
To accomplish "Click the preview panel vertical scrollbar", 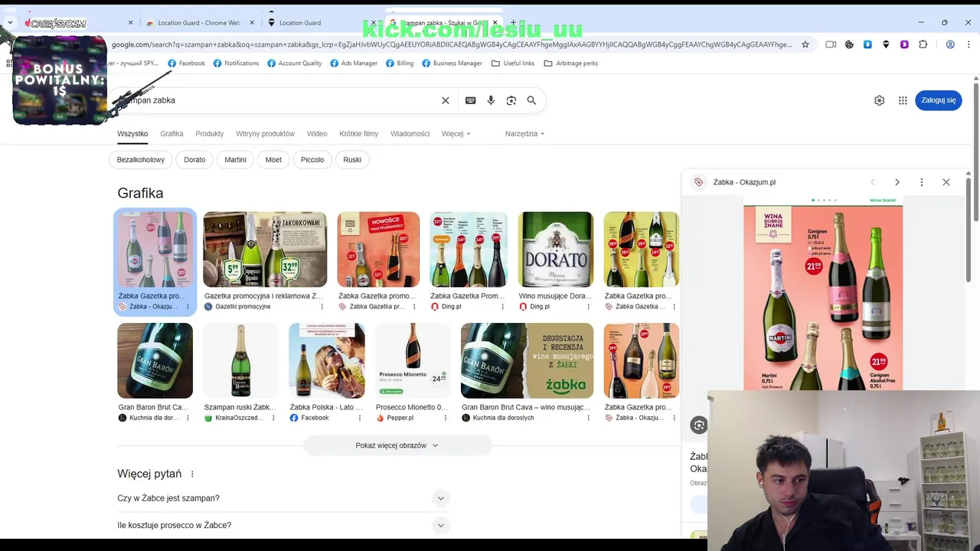I will tap(969, 230).
